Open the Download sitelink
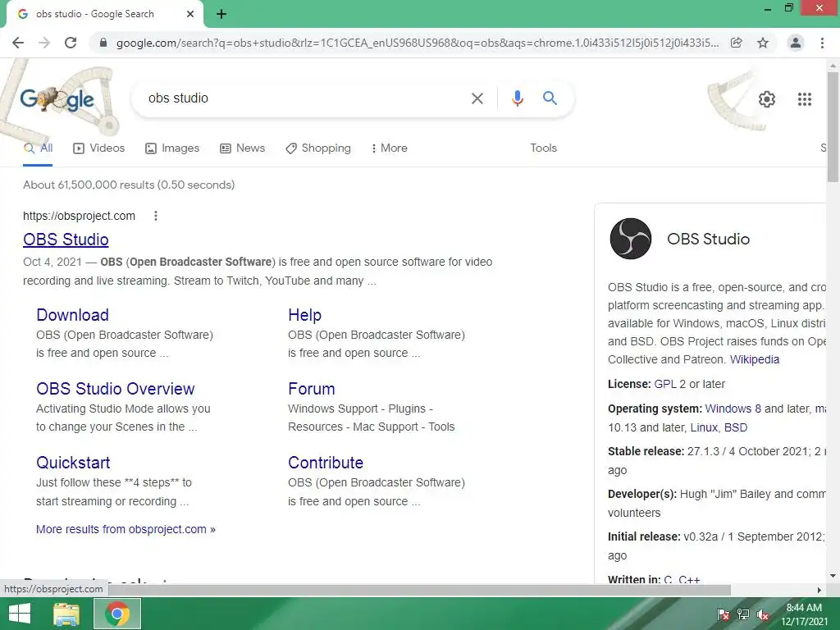This screenshot has width=840, height=630. click(x=73, y=315)
